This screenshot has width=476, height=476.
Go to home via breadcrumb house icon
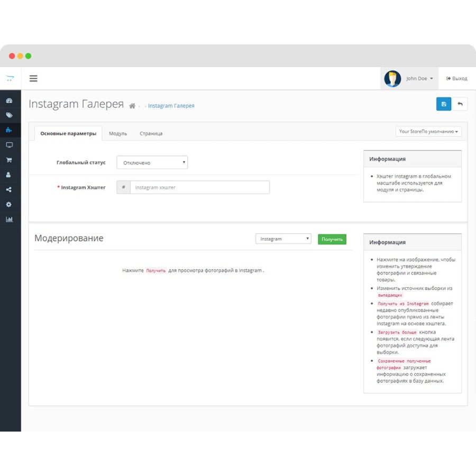(132, 106)
